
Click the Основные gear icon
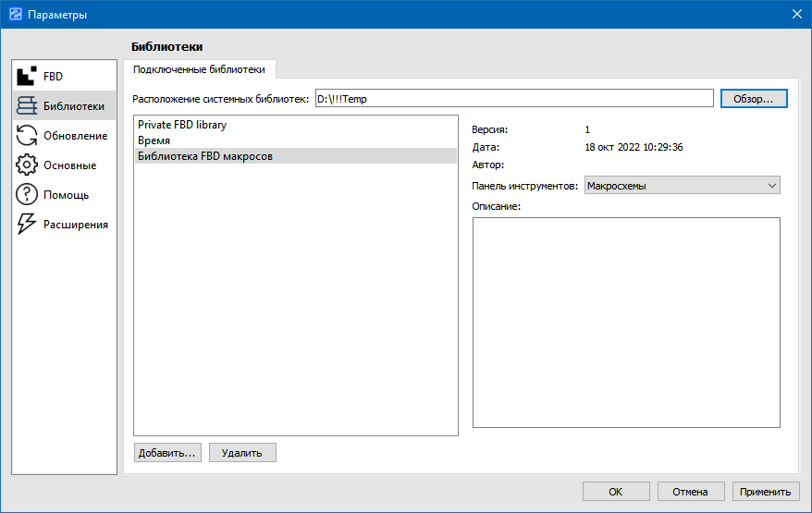tap(27, 165)
